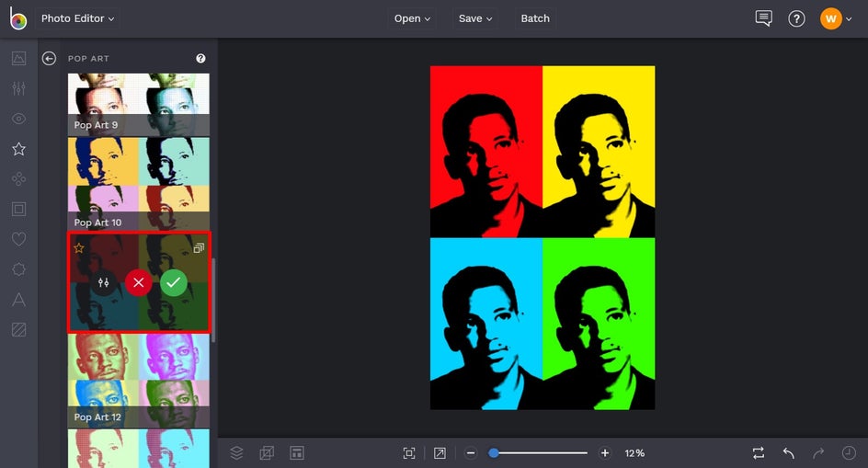Open the Overlays heart sidebar icon

tap(18, 239)
